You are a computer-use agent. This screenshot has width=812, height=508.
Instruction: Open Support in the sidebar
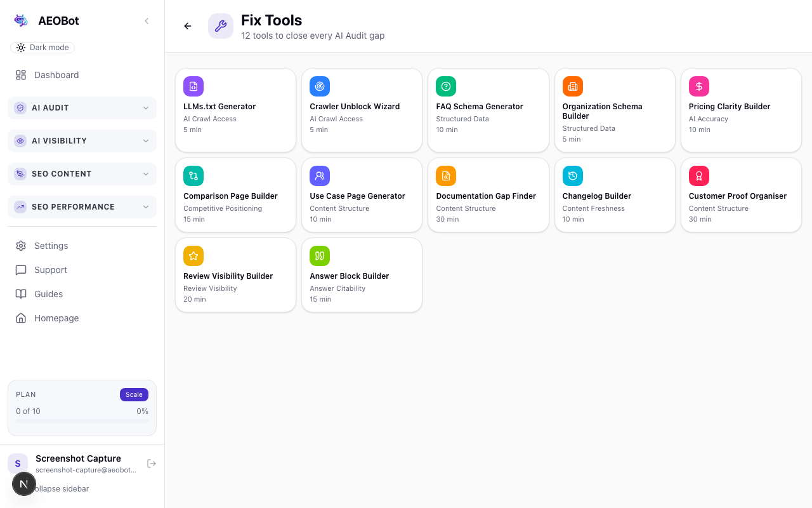click(x=82, y=270)
